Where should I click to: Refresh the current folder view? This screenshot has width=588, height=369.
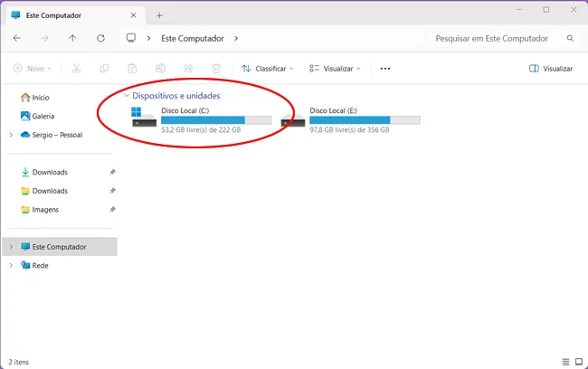[100, 38]
